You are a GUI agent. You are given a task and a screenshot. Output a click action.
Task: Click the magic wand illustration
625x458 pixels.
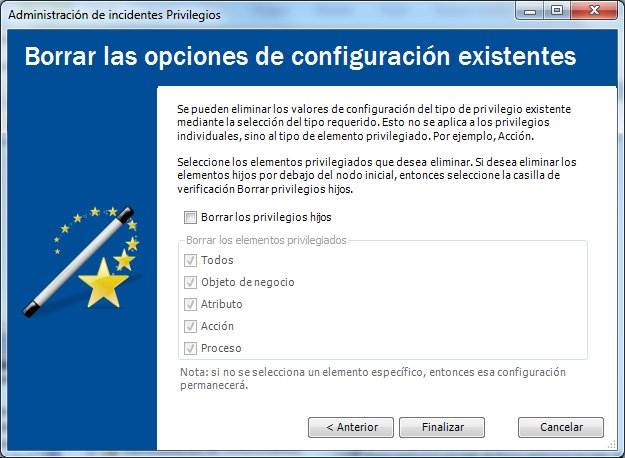click(78, 262)
